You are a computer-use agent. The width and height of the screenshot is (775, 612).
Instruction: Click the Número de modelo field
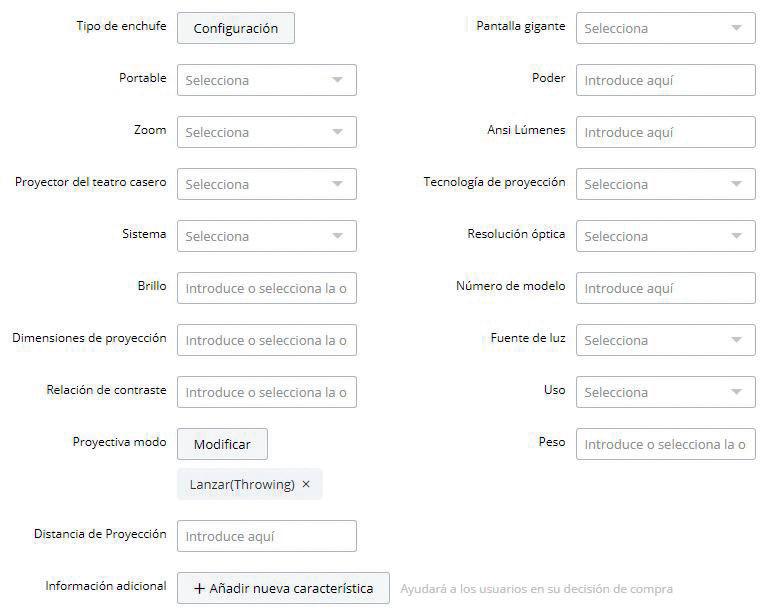tap(665, 288)
